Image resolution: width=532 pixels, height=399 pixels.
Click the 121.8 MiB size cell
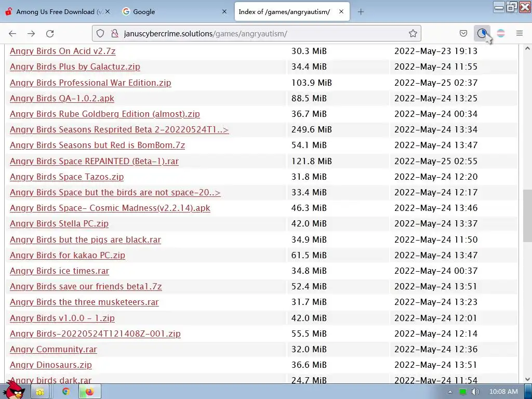312,161
